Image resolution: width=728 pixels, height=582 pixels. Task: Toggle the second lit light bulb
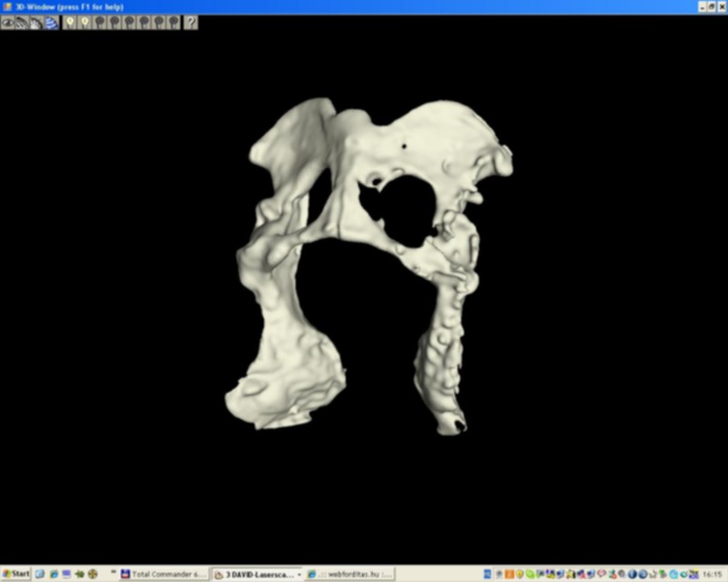[85, 23]
